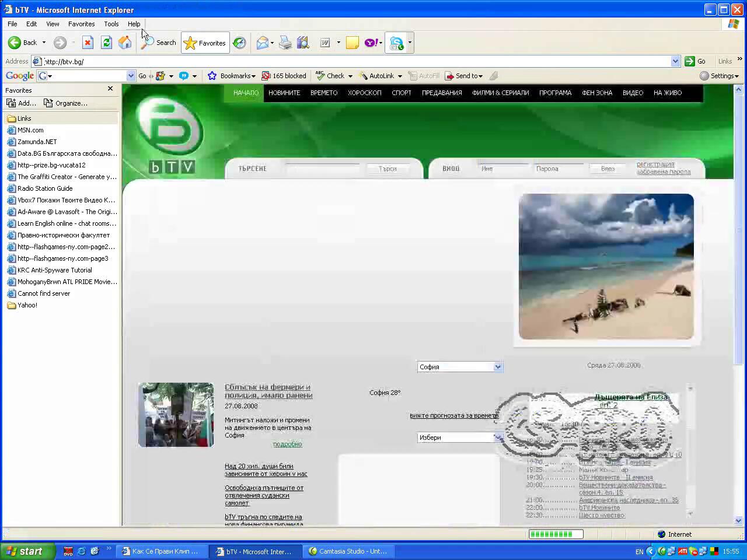747x560 pixels.
Task: Close the Favorites side pane
Action: [x=110, y=89]
